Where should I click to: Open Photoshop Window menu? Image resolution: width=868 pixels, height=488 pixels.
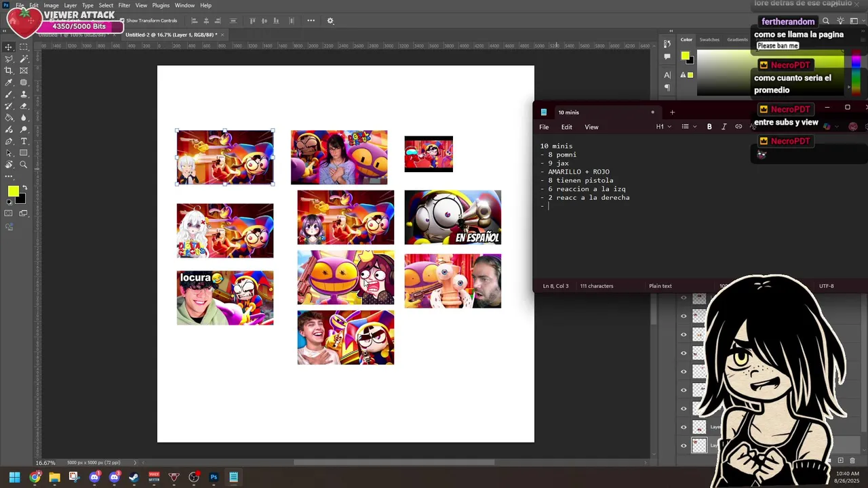pos(184,5)
